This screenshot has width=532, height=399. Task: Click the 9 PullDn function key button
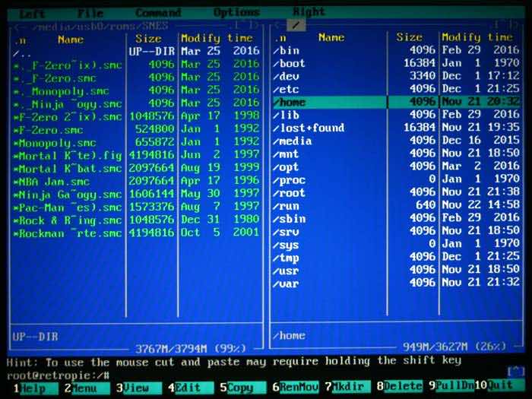pyautogui.click(x=451, y=385)
